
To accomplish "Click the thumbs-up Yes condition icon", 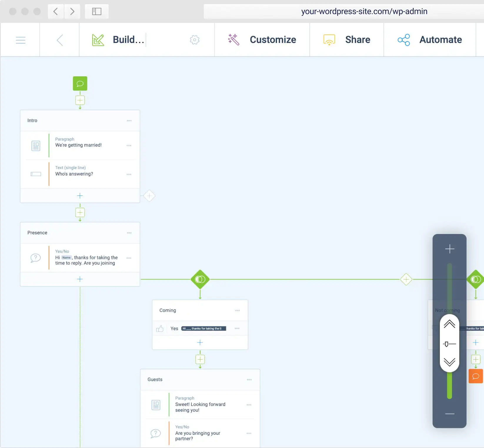I will [160, 328].
